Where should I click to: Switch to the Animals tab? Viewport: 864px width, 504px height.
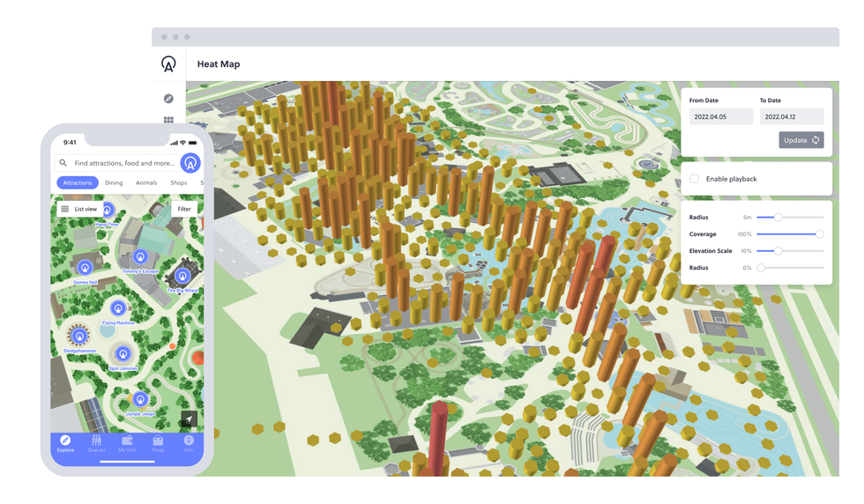tap(146, 183)
